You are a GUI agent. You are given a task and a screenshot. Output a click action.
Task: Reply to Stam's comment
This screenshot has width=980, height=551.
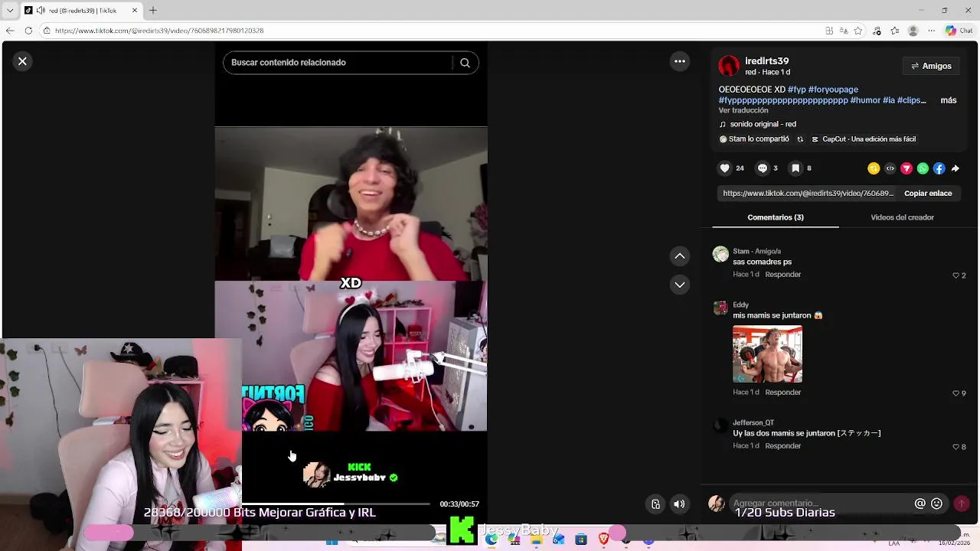point(782,275)
